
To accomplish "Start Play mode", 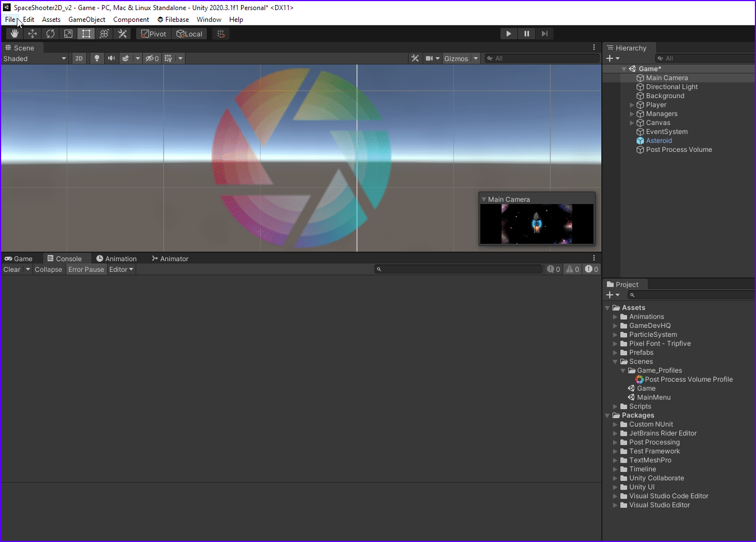I will click(x=508, y=34).
